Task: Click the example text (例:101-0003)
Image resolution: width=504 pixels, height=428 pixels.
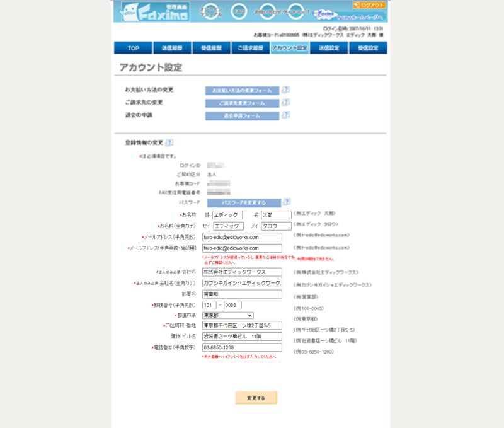Action: coord(309,308)
